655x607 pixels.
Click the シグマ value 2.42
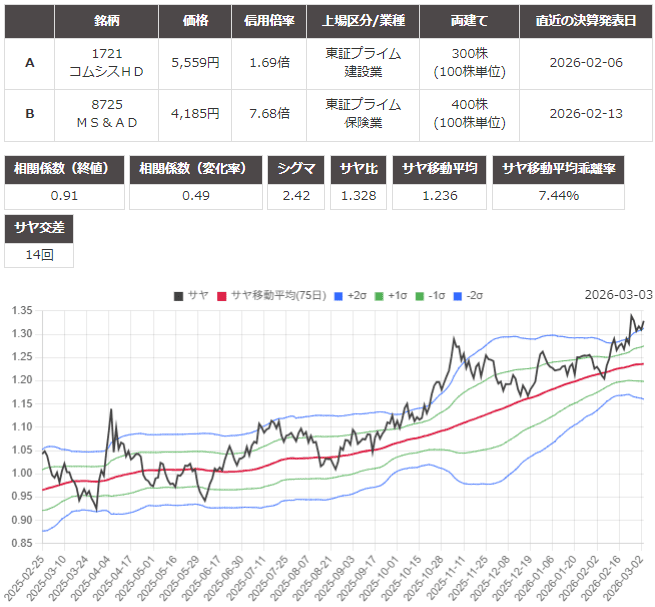[x=297, y=195]
